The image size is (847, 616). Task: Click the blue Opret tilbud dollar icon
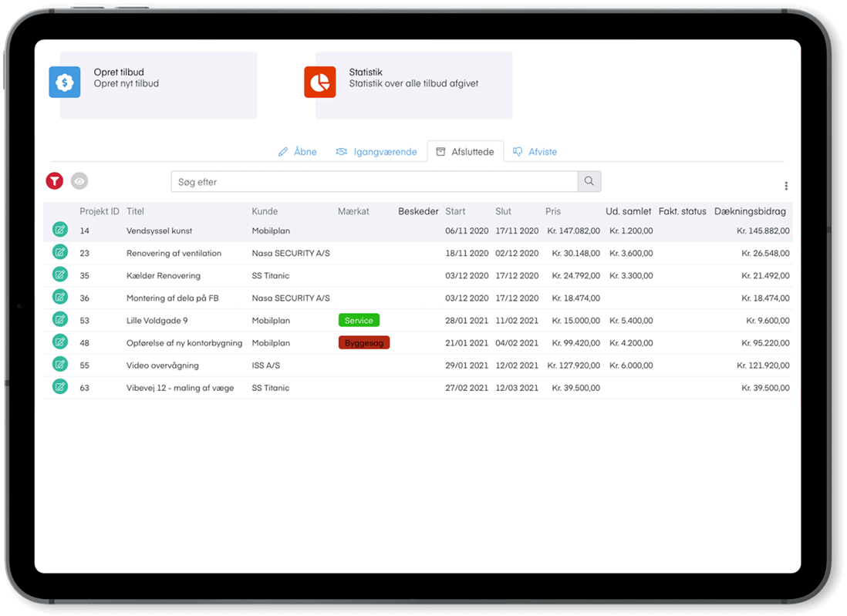65,82
